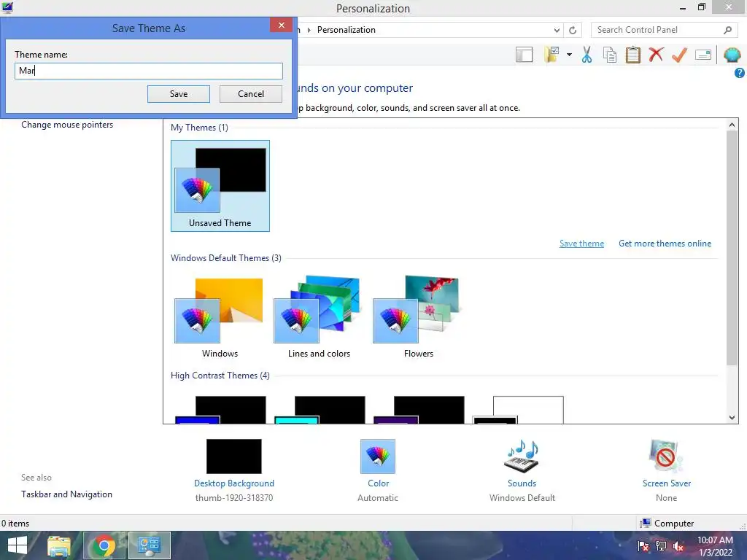The height and width of the screenshot is (560, 747).
Task: Click Control Panel taskbar icon
Action: click(149, 545)
